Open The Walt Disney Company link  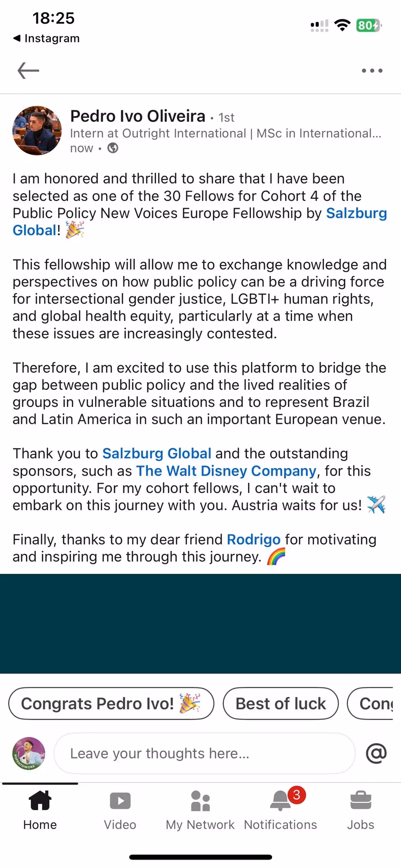226,471
